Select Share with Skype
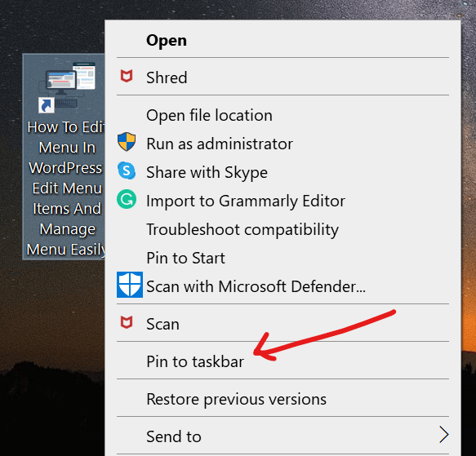The height and width of the screenshot is (456, 476). (282, 172)
